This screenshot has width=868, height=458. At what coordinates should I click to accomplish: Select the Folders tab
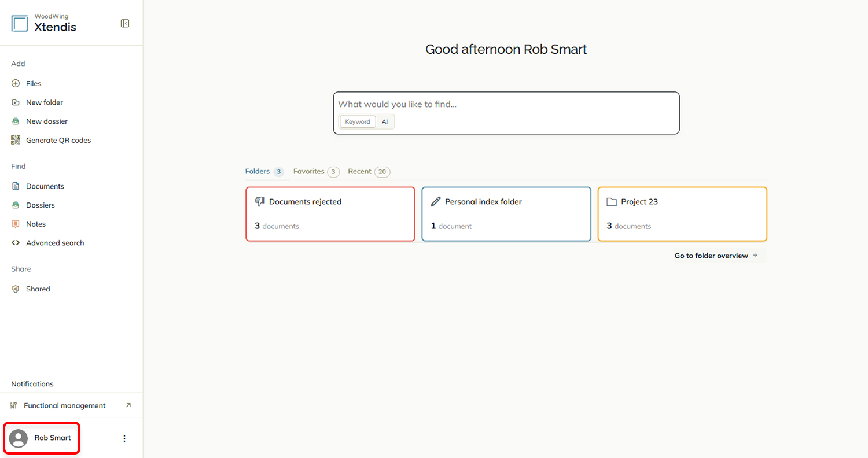tap(264, 172)
